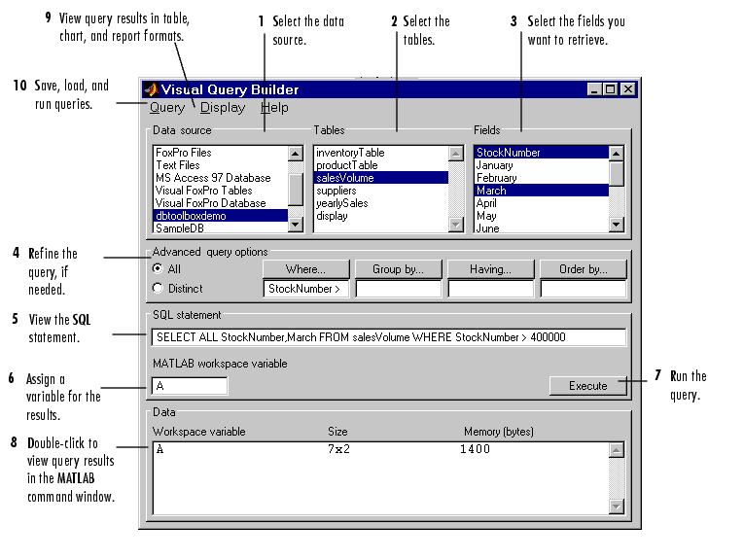The height and width of the screenshot is (560, 744).
Task: Click Fields list scroll up arrow
Action: [x=617, y=154]
